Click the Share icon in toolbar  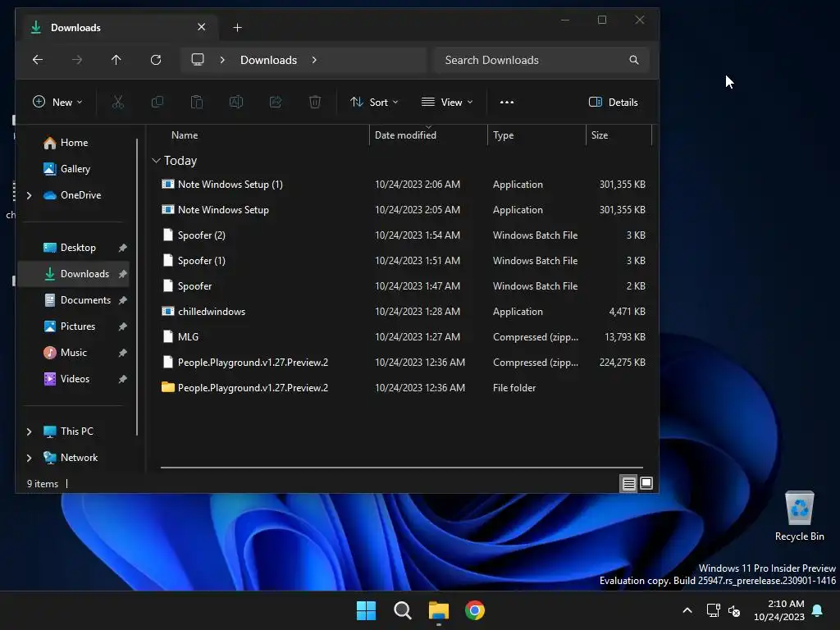276,102
